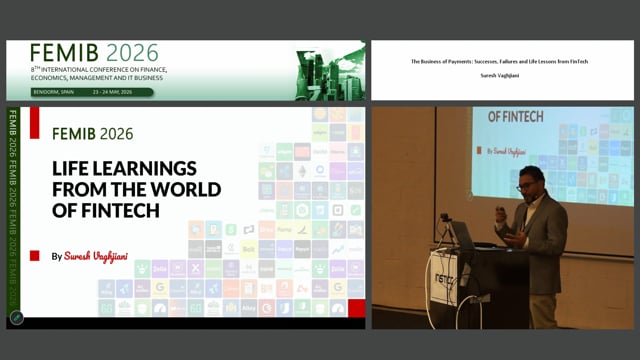Select the talk title text in white panel
The image size is (640, 360).
pos(500,62)
